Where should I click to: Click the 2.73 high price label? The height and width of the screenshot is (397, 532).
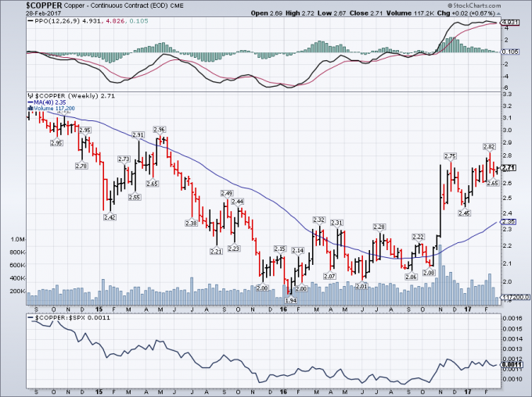click(124, 159)
